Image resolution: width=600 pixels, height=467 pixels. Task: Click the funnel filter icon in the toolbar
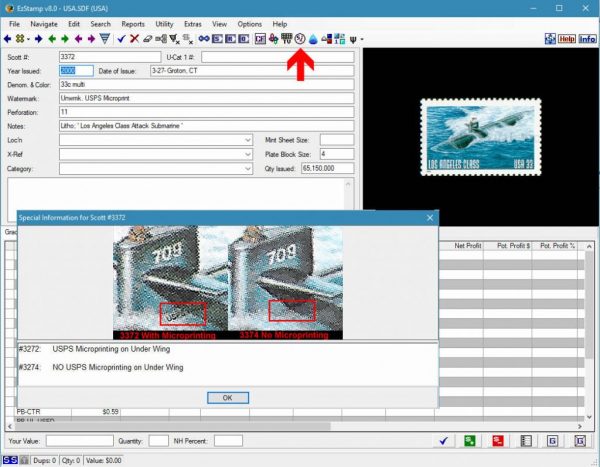point(105,38)
